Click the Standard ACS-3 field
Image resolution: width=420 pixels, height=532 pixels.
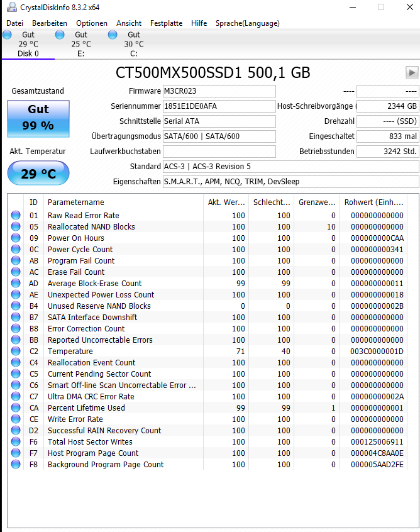click(x=290, y=166)
